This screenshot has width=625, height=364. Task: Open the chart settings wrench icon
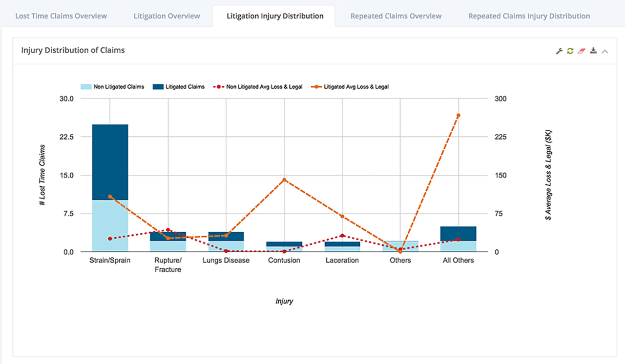pos(559,50)
